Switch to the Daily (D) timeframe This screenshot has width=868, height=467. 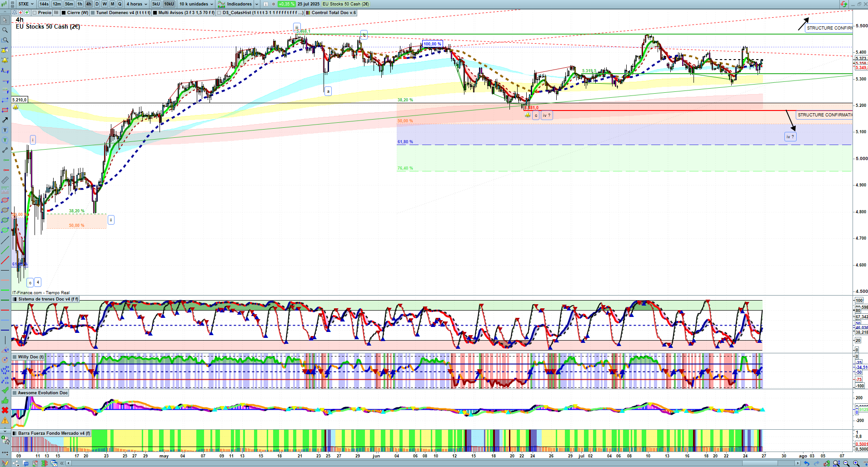pos(97,4)
